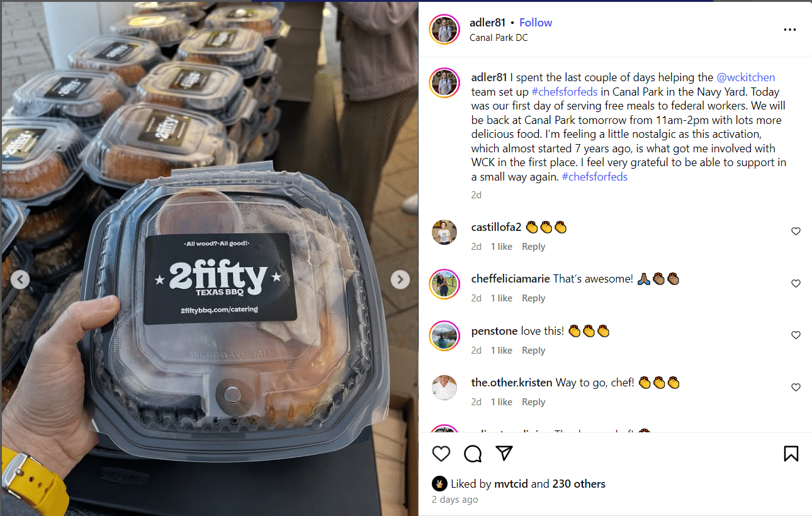Like cheffeliciamarie's comment heart
This screenshot has height=516, width=812.
(x=796, y=284)
